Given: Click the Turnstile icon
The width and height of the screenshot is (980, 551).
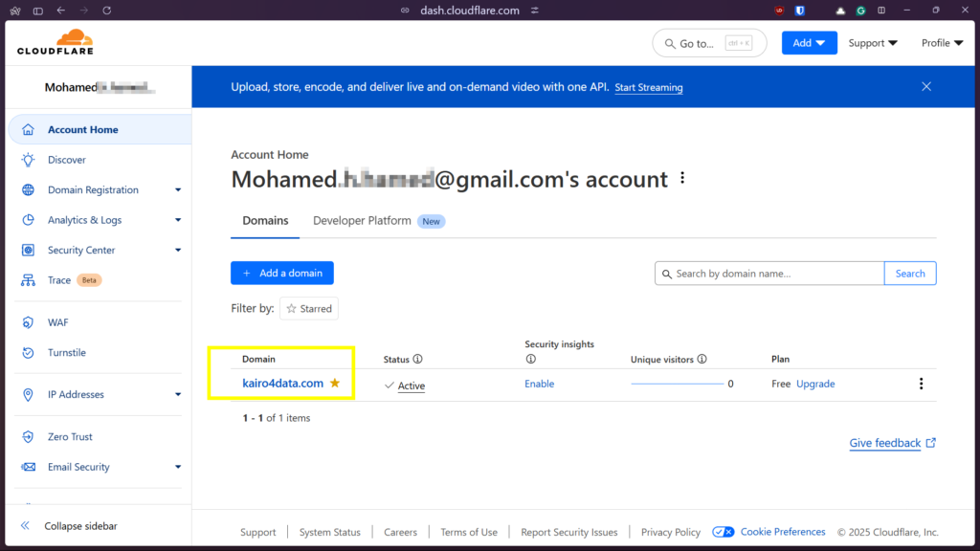Looking at the screenshot, I should [28, 352].
